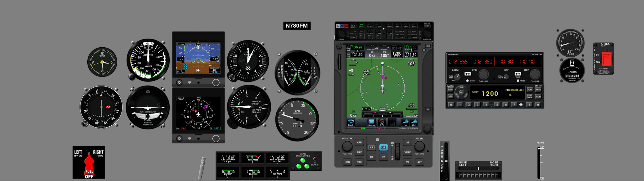Engage the TRK track mode button

(359, 162)
